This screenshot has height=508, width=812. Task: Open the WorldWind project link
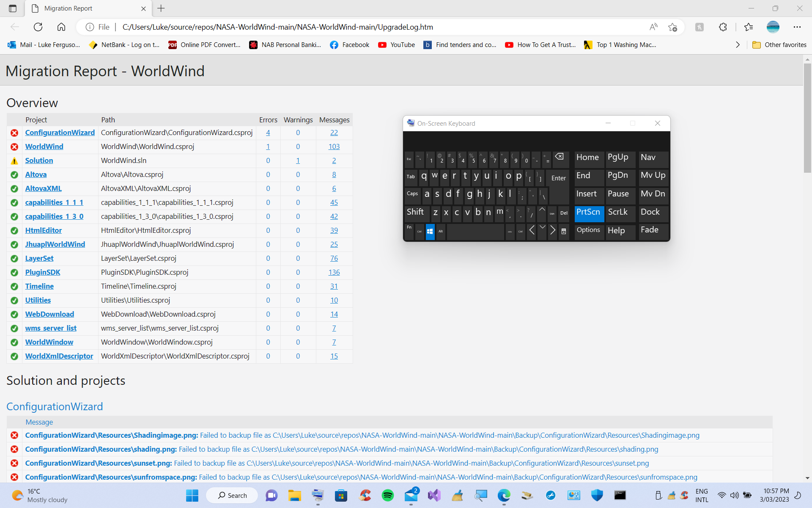click(x=44, y=146)
